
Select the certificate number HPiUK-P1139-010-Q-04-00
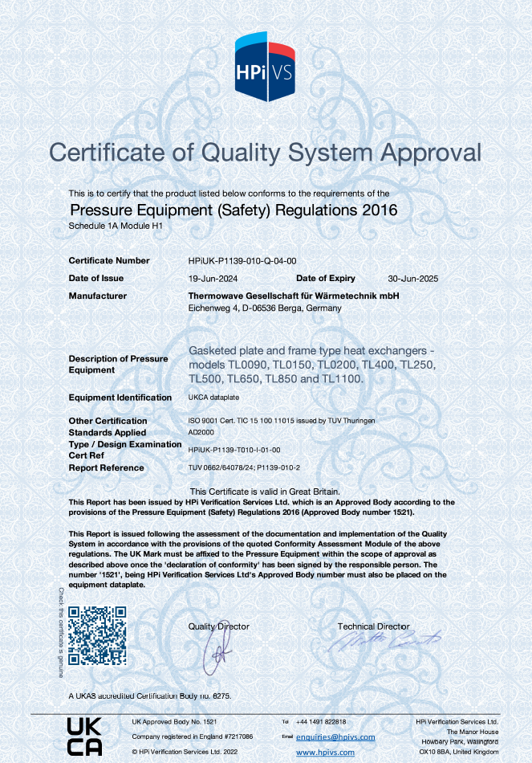[x=242, y=261]
